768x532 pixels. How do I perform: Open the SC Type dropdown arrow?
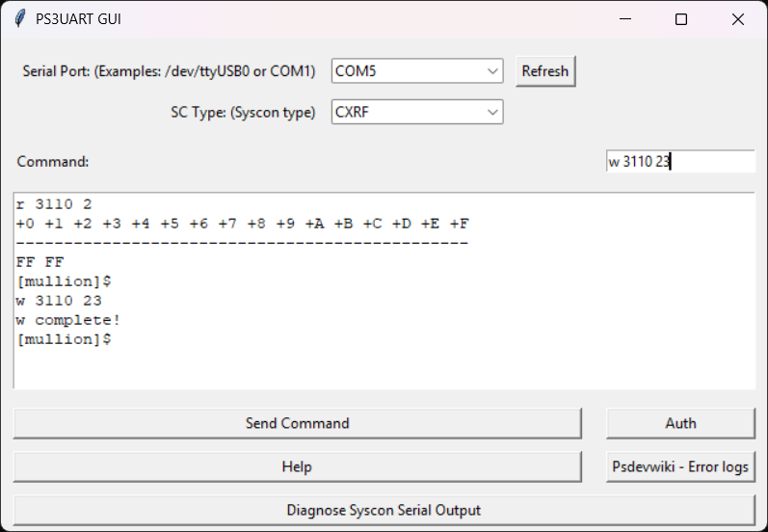click(493, 113)
